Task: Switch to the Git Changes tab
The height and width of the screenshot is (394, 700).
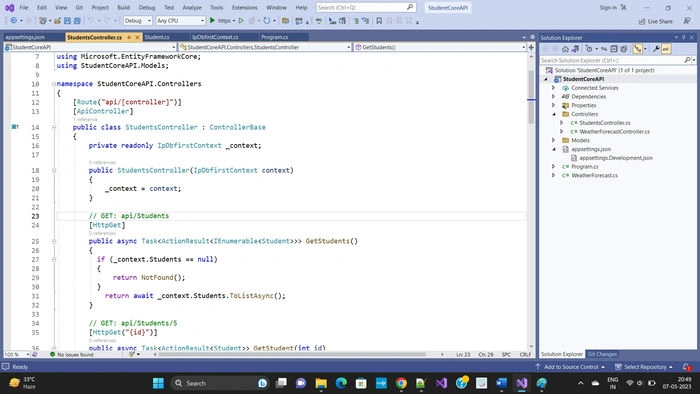Action: (602, 354)
